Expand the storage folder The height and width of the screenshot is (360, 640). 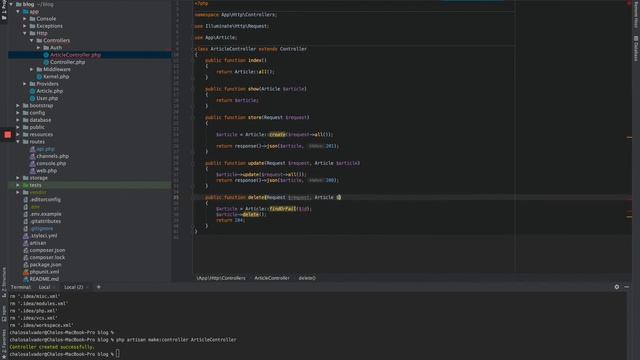(x=18, y=178)
